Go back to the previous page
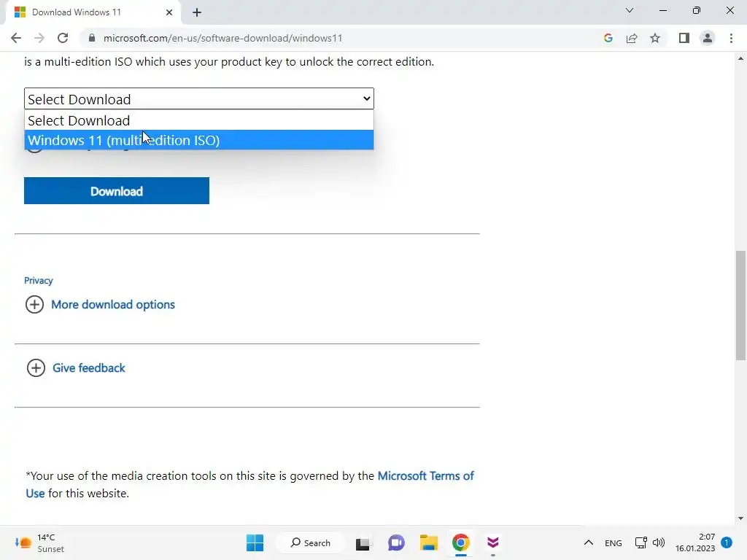 click(x=16, y=38)
